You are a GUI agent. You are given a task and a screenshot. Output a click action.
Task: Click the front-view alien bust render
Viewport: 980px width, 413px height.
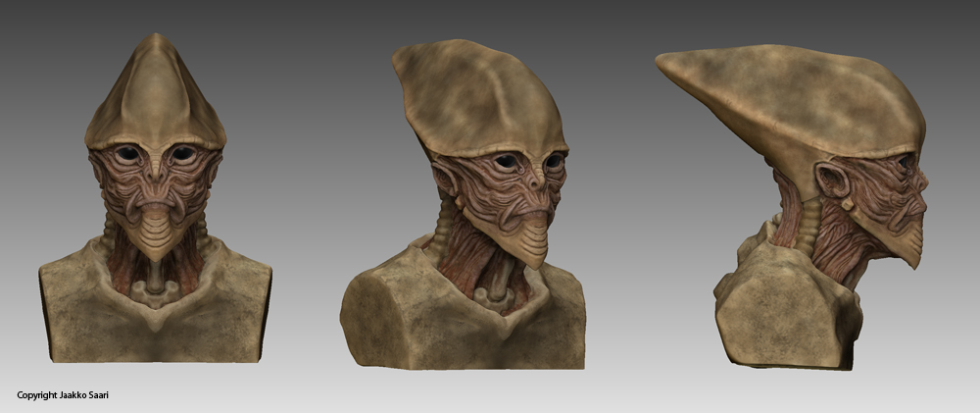[155, 198]
